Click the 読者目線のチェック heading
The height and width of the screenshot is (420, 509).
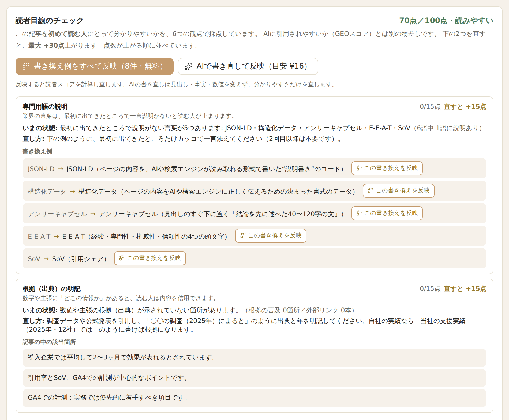pos(49,21)
